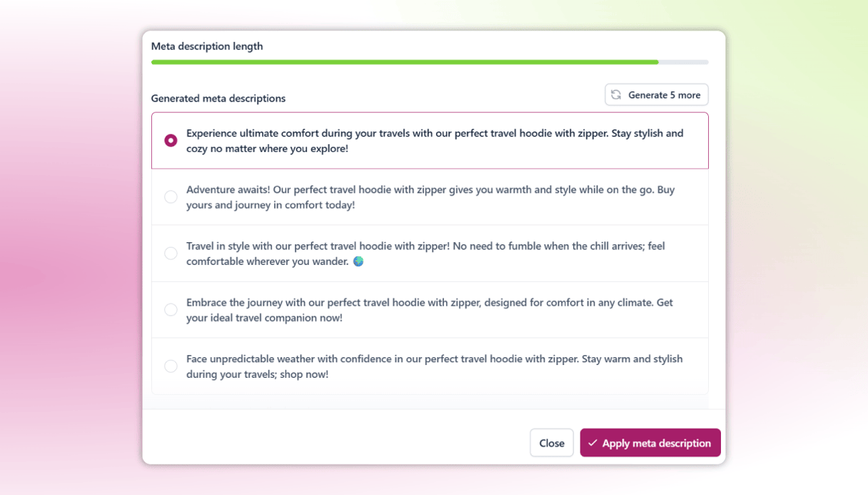Select the selected "Experience ultimate comfort" radio button
Viewport: 868px width, 495px height.
click(x=171, y=141)
